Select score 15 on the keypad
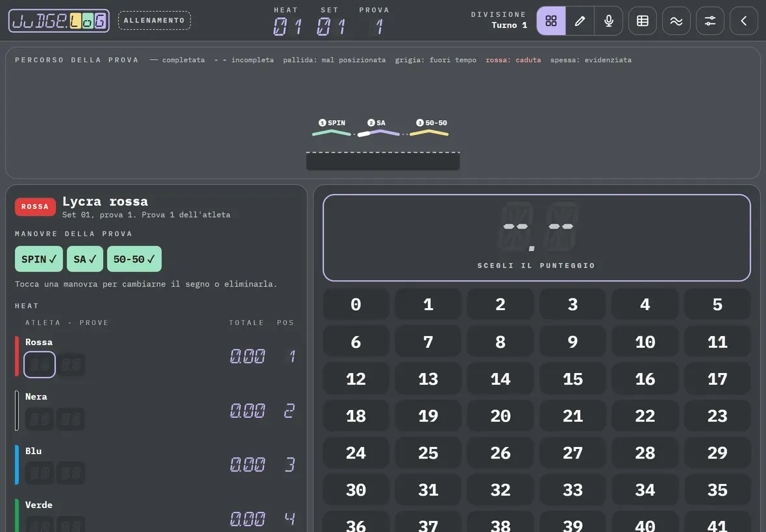Image resolution: width=766 pixels, height=532 pixels. pos(573,378)
